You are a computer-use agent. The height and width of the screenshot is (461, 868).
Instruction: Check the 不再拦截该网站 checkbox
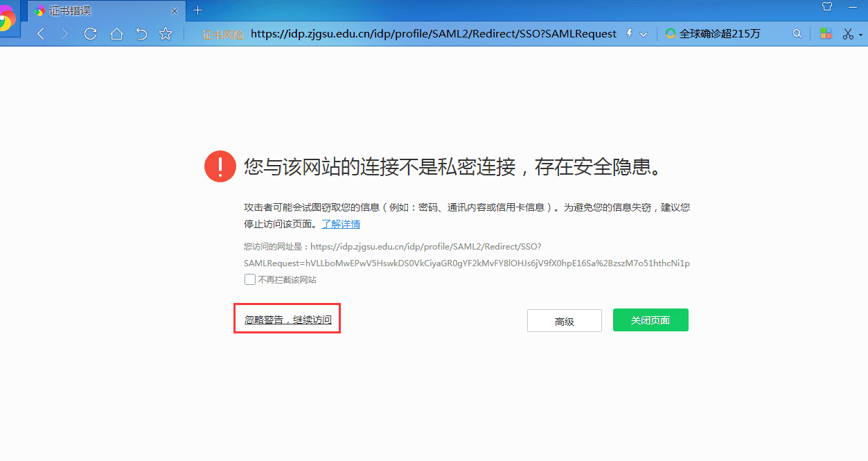coord(250,280)
